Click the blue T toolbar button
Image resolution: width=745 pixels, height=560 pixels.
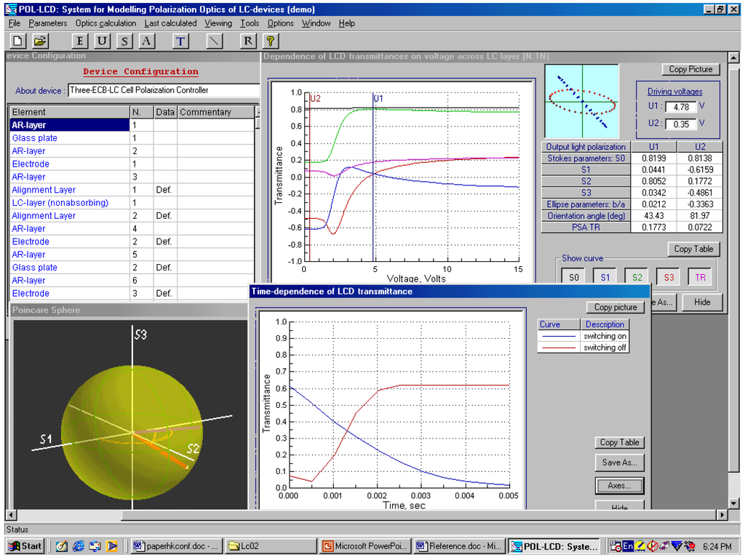coord(180,41)
